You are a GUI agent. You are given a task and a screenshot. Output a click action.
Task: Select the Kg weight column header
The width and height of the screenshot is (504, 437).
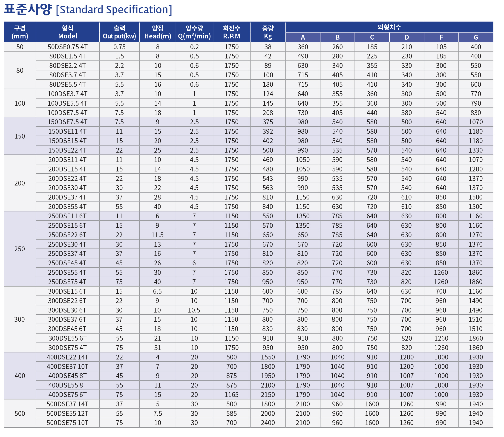click(x=268, y=32)
